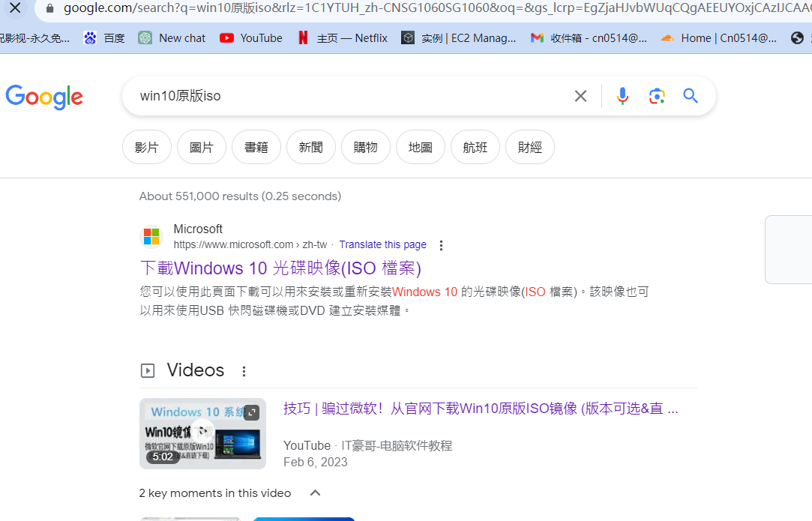This screenshot has width=812, height=521.
Task: Open more options for Microsoft result
Action: (x=441, y=245)
